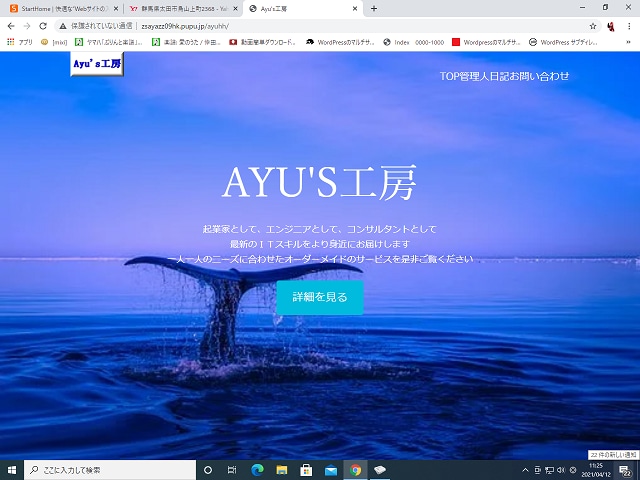Screen dimensions: 640x480
Task: Click the taskbar search box ここに入力して検索
Action: point(110,470)
